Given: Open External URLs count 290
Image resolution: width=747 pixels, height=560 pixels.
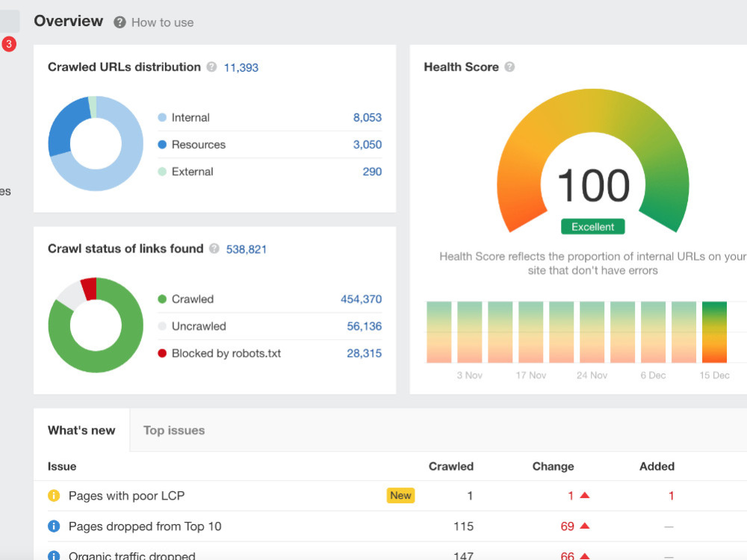Looking at the screenshot, I should [x=372, y=172].
